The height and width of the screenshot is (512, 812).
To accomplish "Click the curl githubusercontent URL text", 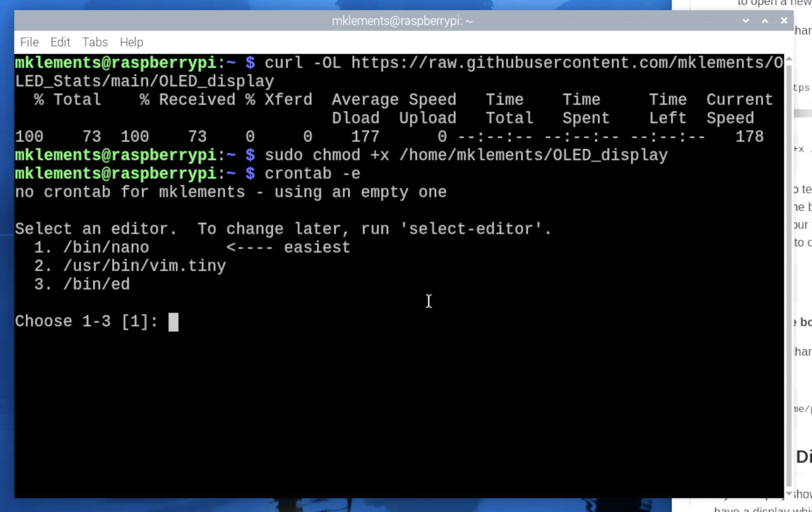I will (567, 63).
